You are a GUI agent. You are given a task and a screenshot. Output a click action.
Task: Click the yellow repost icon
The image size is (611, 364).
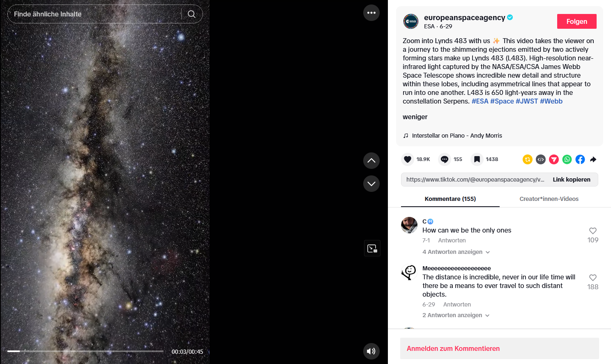tap(528, 159)
